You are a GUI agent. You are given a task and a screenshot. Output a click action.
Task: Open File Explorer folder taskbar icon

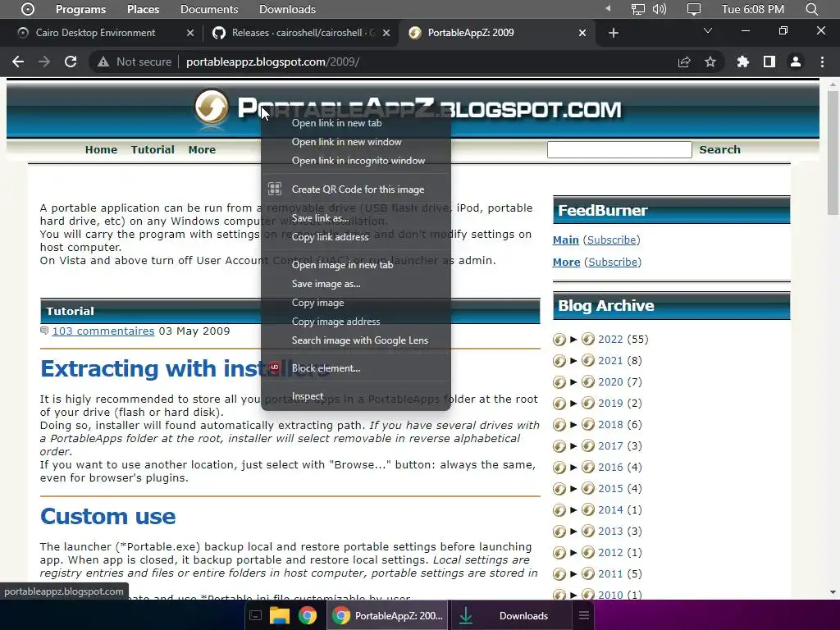[279, 615]
